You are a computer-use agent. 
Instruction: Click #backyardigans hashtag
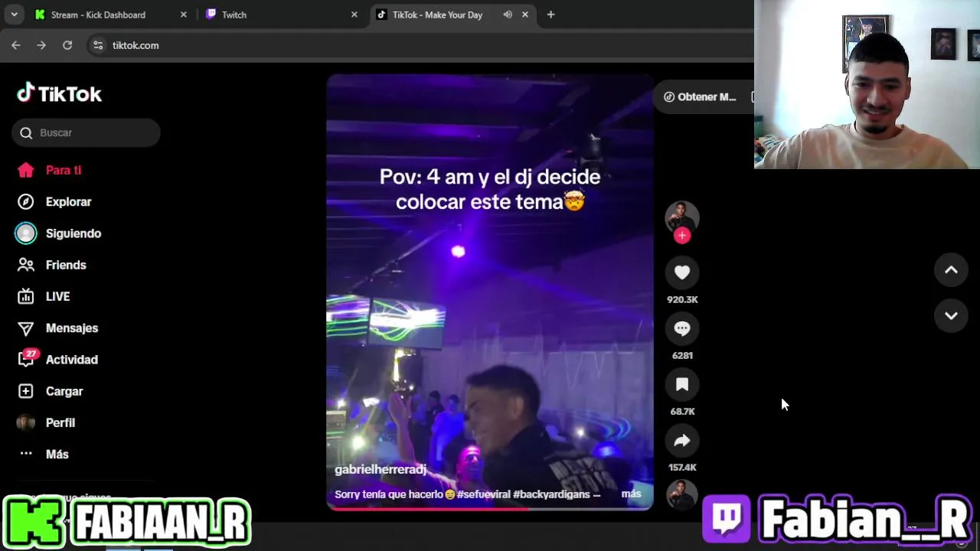551,494
